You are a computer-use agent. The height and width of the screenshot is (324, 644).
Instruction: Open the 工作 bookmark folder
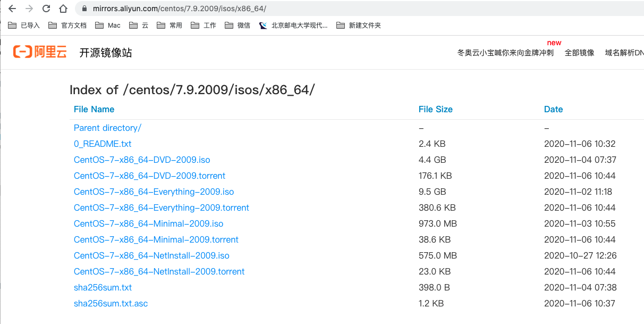(x=204, y=25)
